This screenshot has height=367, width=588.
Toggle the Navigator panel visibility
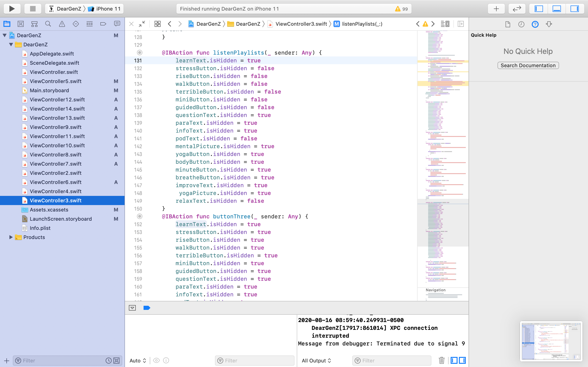point(539,9)
